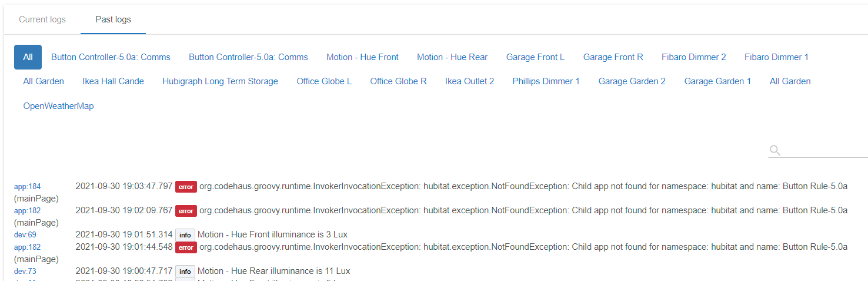Select the Ikea Outlet 2 filter
Image resolution: width=868 pixels, height=281 pixels.
coord(469,81)
